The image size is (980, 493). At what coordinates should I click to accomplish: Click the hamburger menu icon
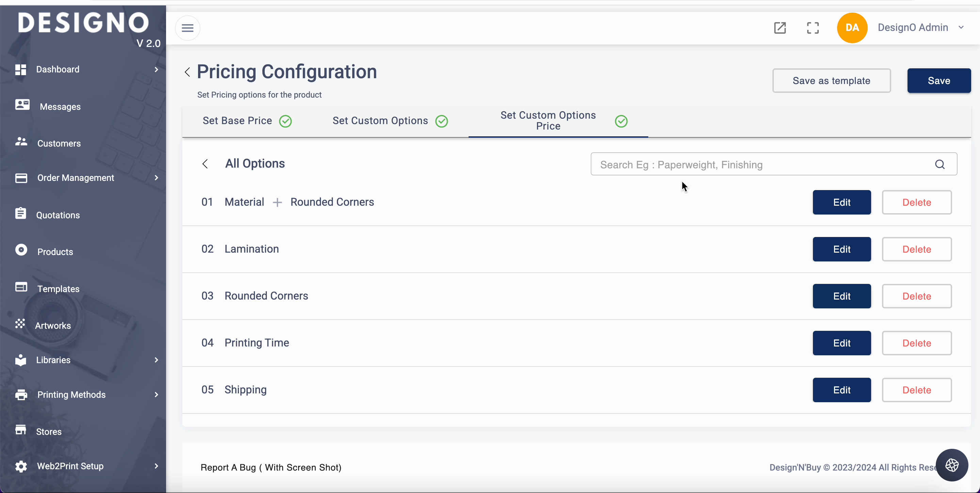(x=187, y=28)
